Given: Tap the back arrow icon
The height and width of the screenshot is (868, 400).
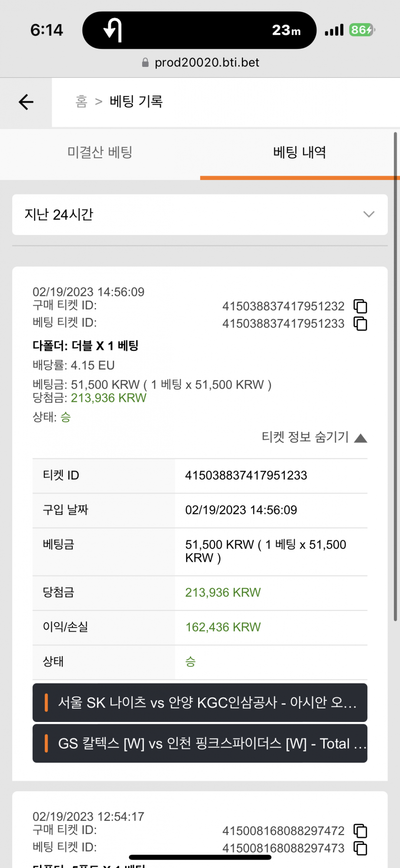Looking at the screenshot, I should tap(26, 102).
